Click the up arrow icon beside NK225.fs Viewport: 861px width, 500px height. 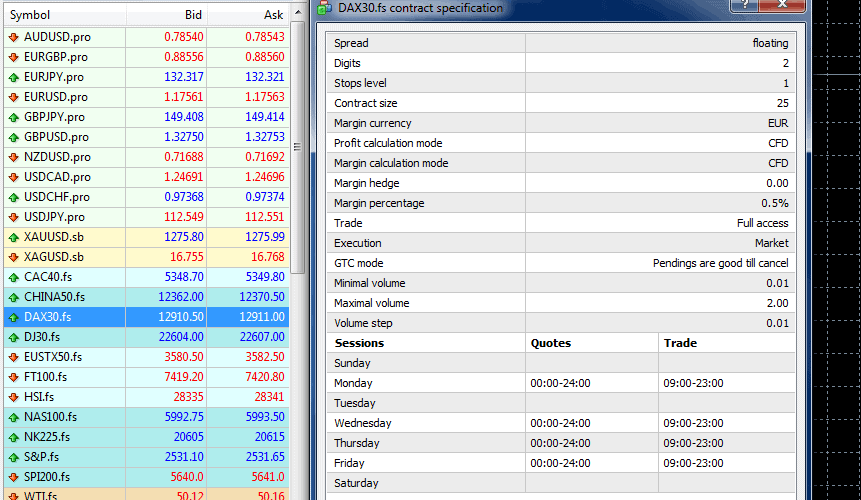tap(14, 437)
